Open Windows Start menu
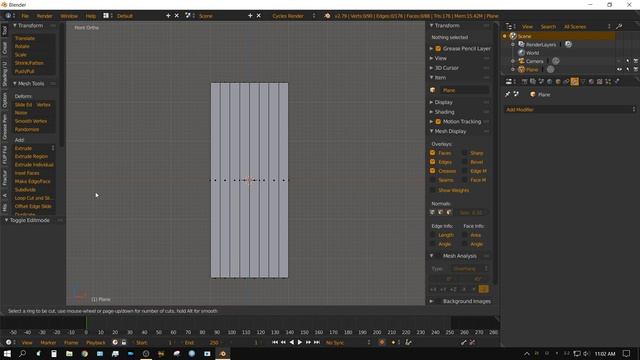 tap(7, 353)
